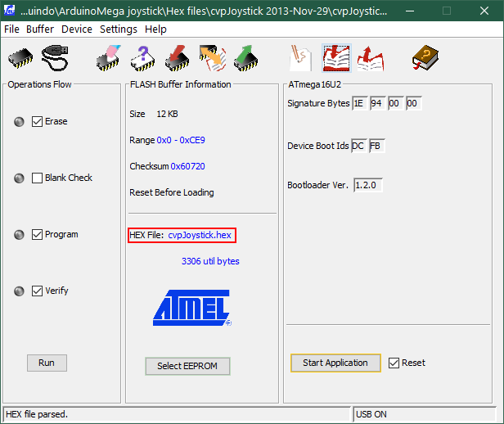Click the USB ON status bar entry
The height and width of the screenshot is (424, 504).
tap(371, 414)
